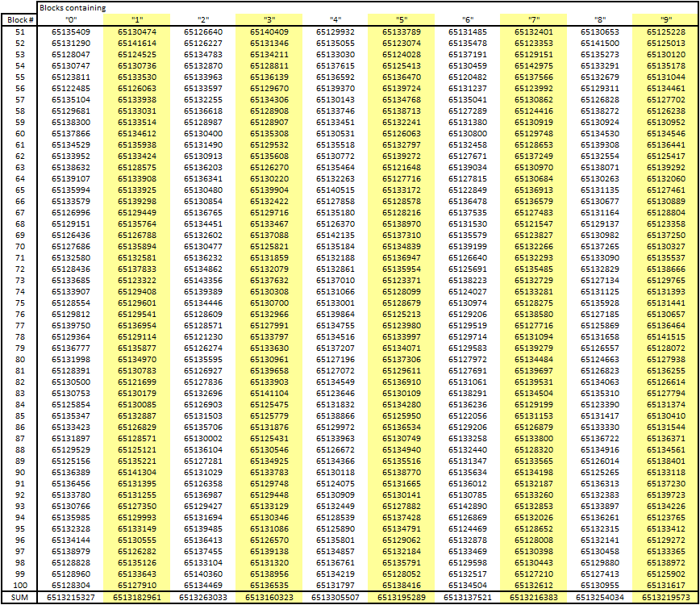Click the "6" column header
The image size is (700, 605).
468,19
